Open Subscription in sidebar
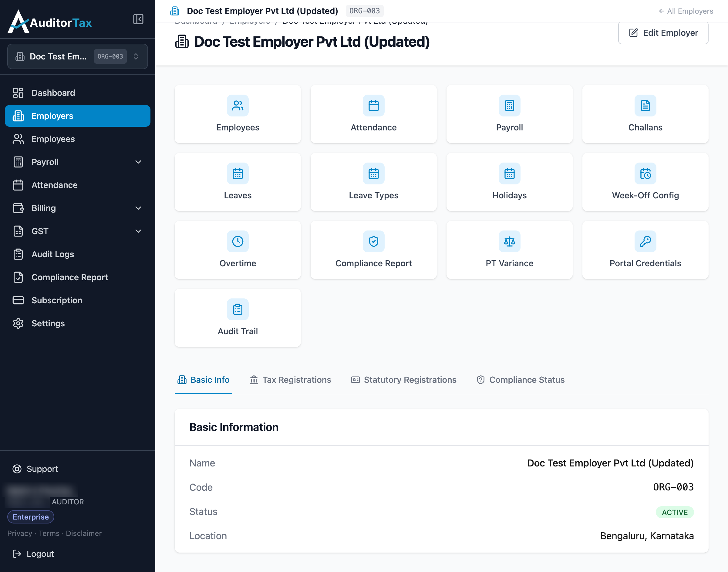 (77, 300)
